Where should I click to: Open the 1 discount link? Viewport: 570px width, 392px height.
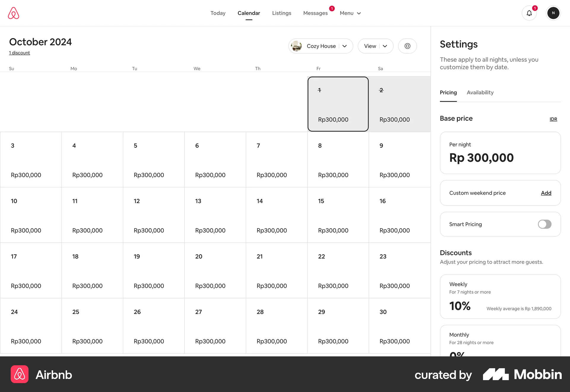coord(19,53)
